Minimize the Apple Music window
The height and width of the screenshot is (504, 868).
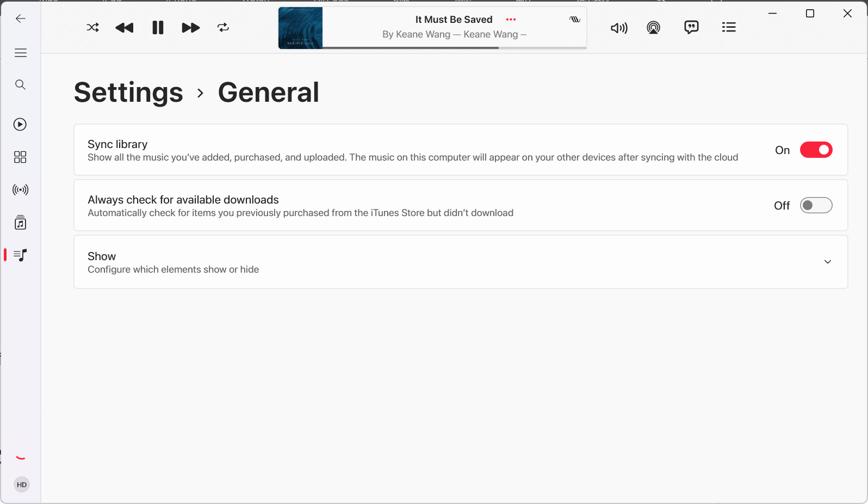pos(772,14)
